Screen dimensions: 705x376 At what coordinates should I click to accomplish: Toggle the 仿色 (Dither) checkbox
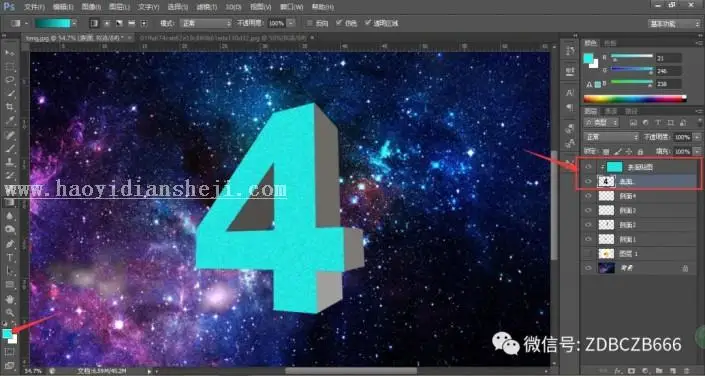coord(339,23)
